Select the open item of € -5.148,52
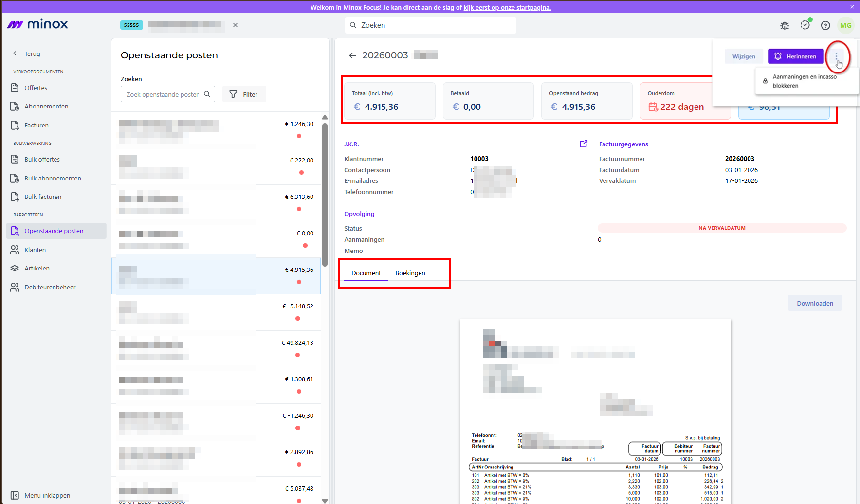The height and width of the screenshot is (504, 860). pos(216,312)
